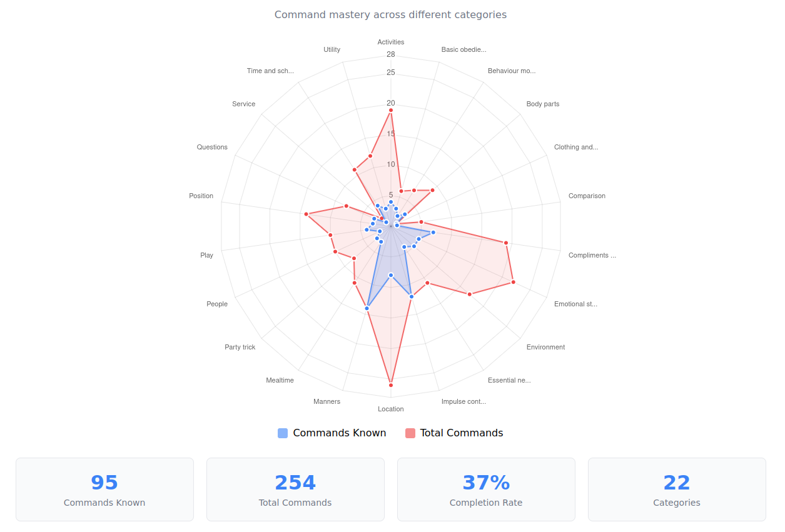Select the red Body parts data point
Viewport: 785px width, 532px height.
(x=432, y=190)
